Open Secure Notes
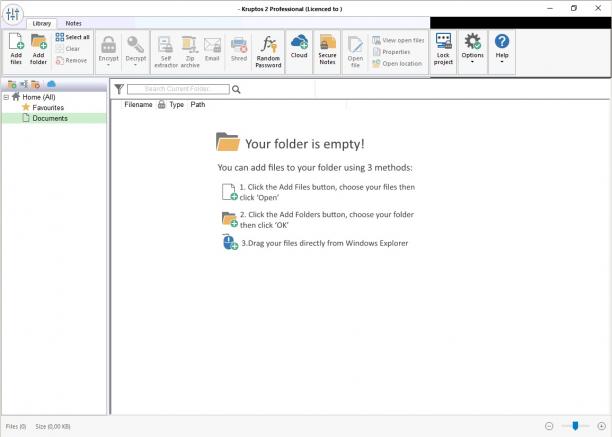 point(327,49)
